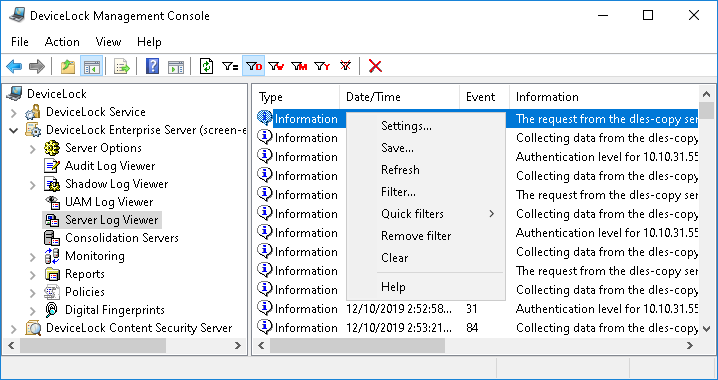Click the log list horizontal scrollbar
The width and height of the screenshot is (718, 380).
[476, 346]
